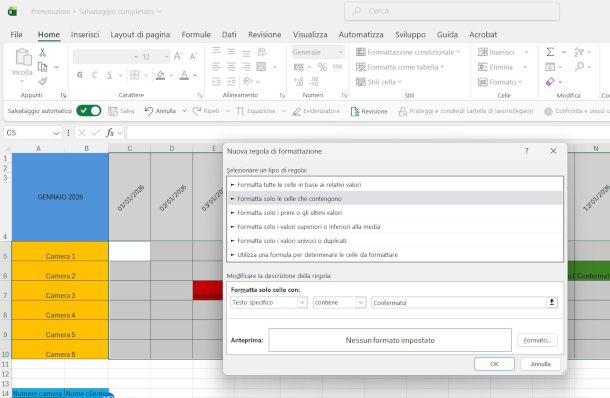Click the find magnifier icon in Modifica
The width and height of the screenshot is (610, 398).
579,67
